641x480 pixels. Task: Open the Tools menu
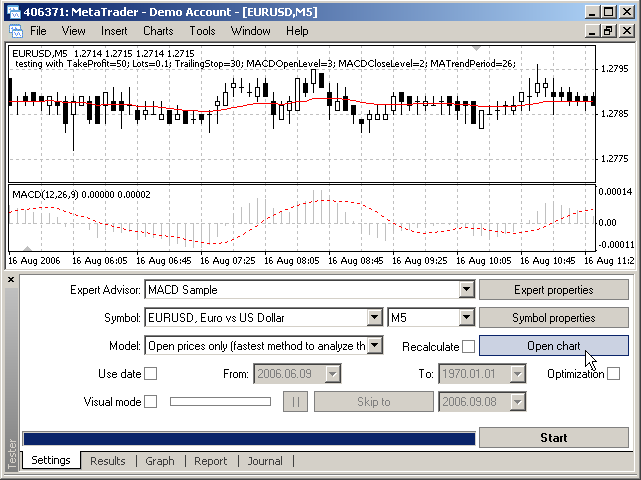click(x=202, y=31)
